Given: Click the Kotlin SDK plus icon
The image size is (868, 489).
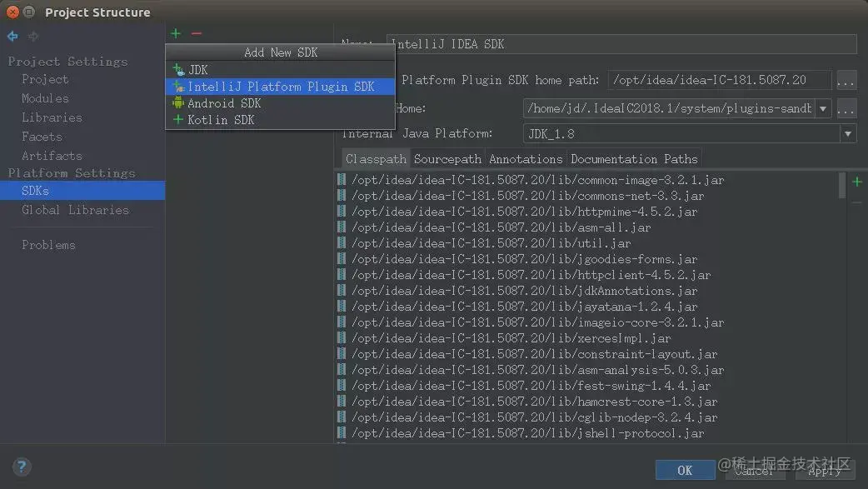Looking at the screenshot, I should [x=177, y=120].
